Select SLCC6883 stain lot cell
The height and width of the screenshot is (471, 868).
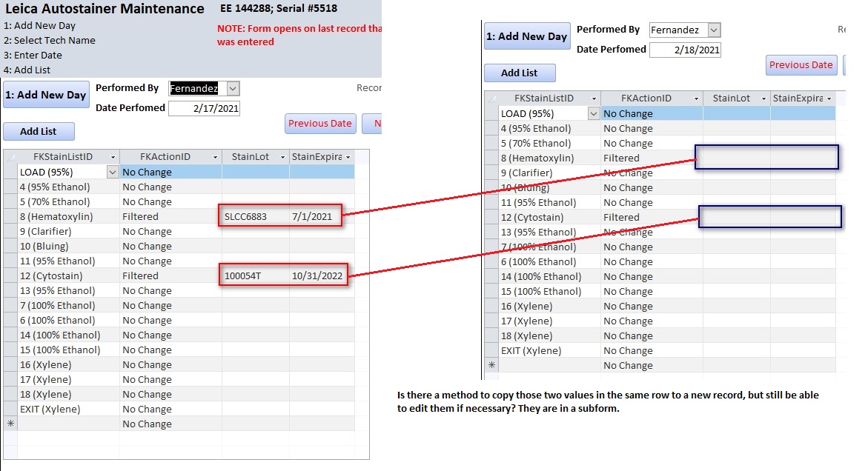point(255,217)
